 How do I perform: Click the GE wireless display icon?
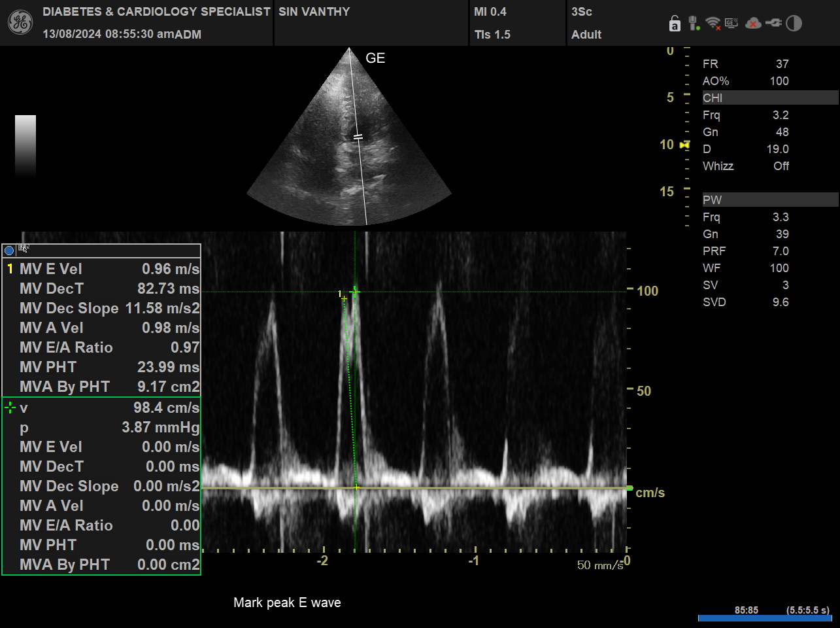point(731,24)
